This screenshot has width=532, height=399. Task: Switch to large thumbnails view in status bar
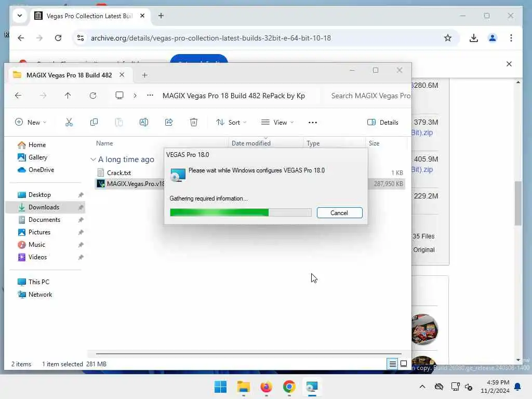tap(404, 364)
